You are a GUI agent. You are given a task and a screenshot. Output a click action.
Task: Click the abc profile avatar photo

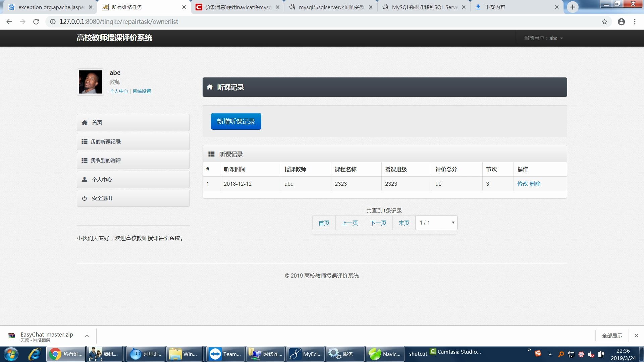coord(90,82)
